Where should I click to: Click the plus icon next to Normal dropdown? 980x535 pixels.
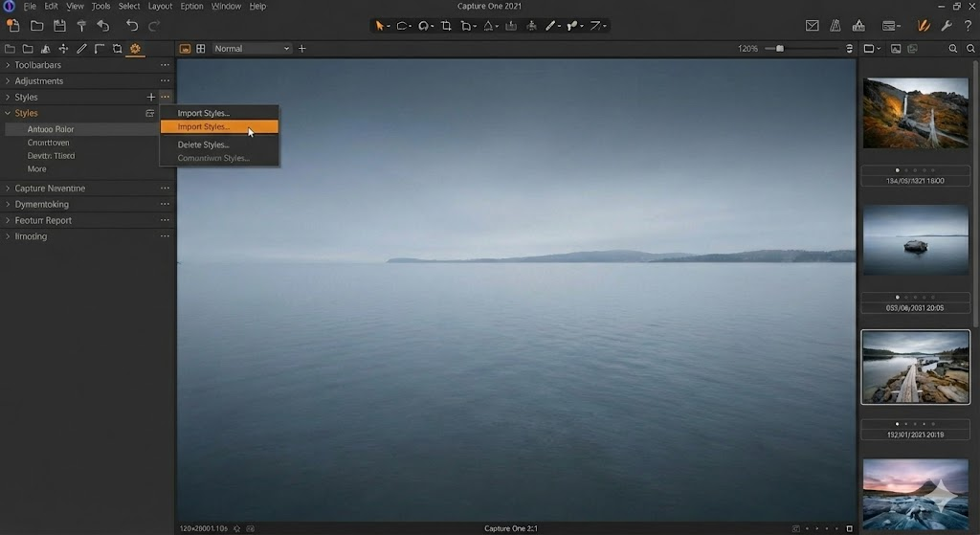click(x=301, y=48)
